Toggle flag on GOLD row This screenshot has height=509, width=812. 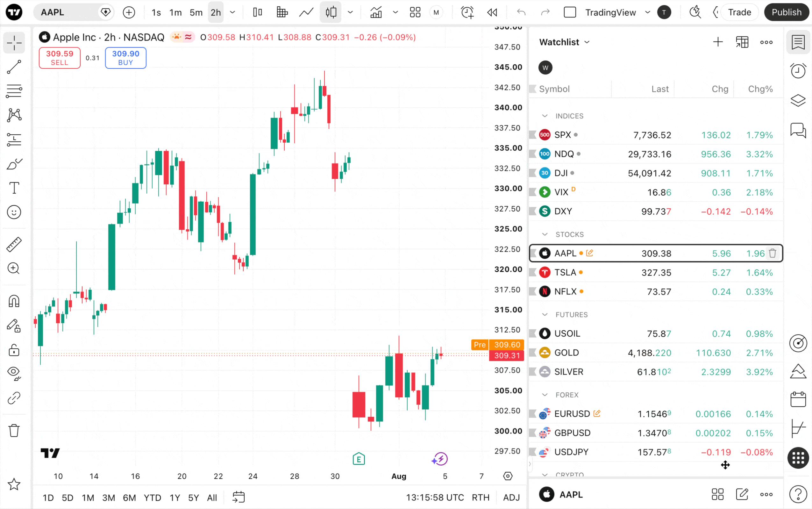point(533,353)
